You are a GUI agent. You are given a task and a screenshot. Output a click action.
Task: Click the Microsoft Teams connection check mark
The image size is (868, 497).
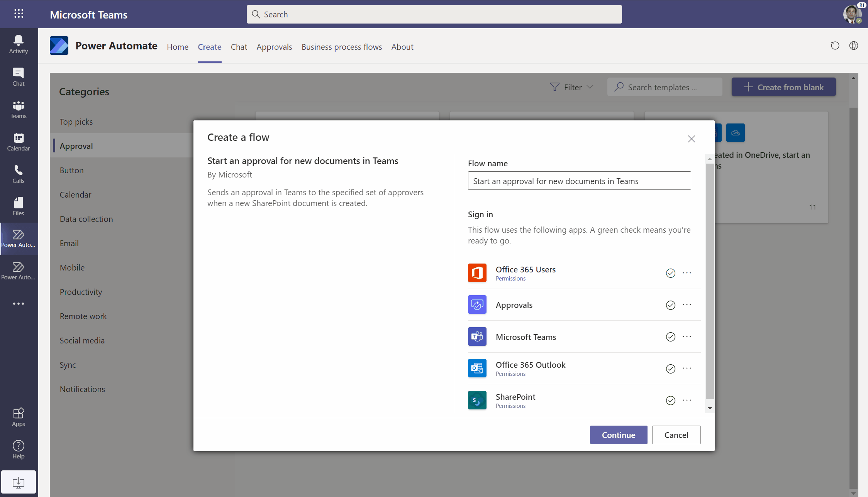tap(670, 337)
